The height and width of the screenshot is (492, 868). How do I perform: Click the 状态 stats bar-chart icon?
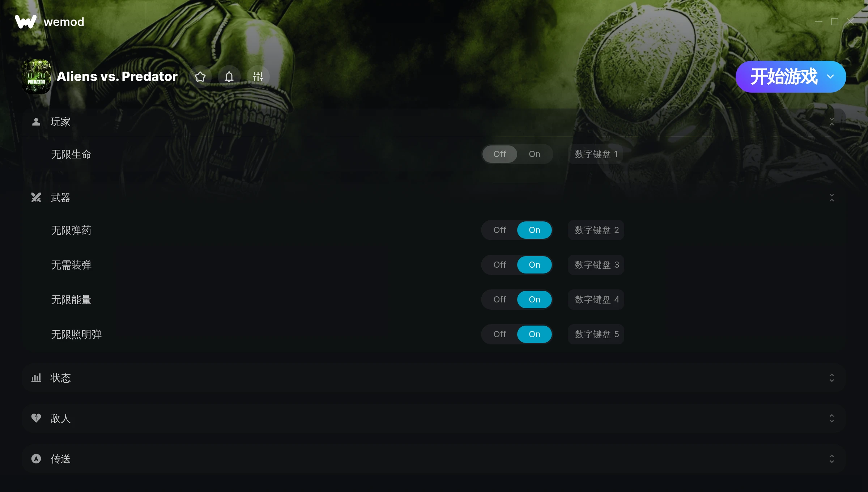pos(36,378)
